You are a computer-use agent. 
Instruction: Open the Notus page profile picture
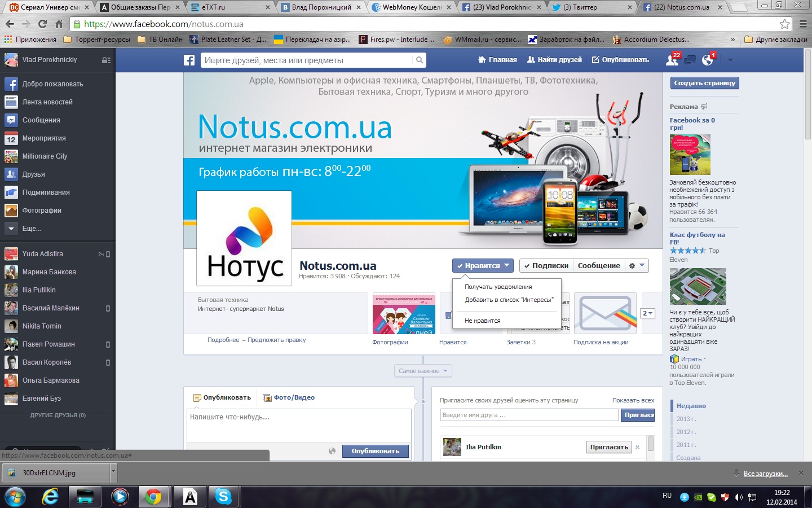tap(244, 238)
